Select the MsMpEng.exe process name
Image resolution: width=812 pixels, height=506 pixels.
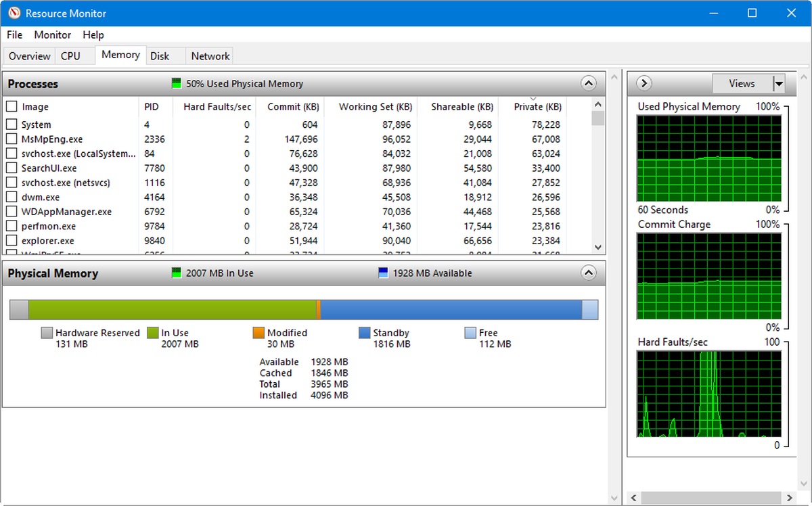click(x=51, y=139)
